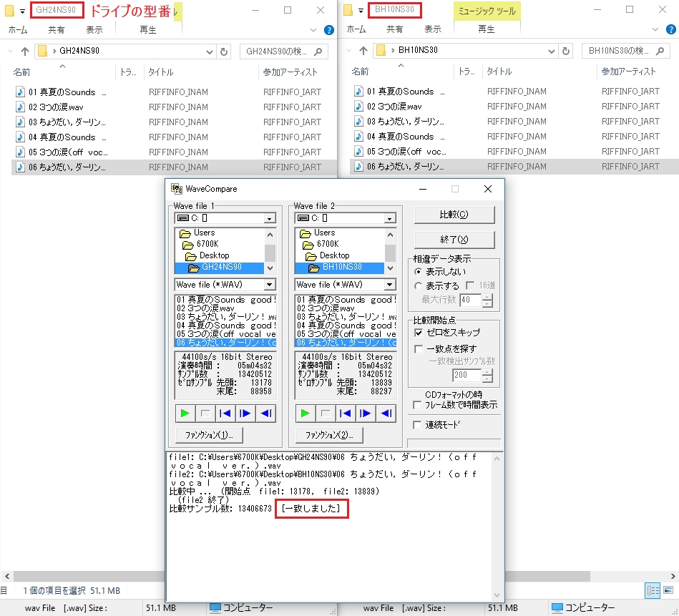
Task: Stop Wave file 2 playback
Action: pos(326,414)
